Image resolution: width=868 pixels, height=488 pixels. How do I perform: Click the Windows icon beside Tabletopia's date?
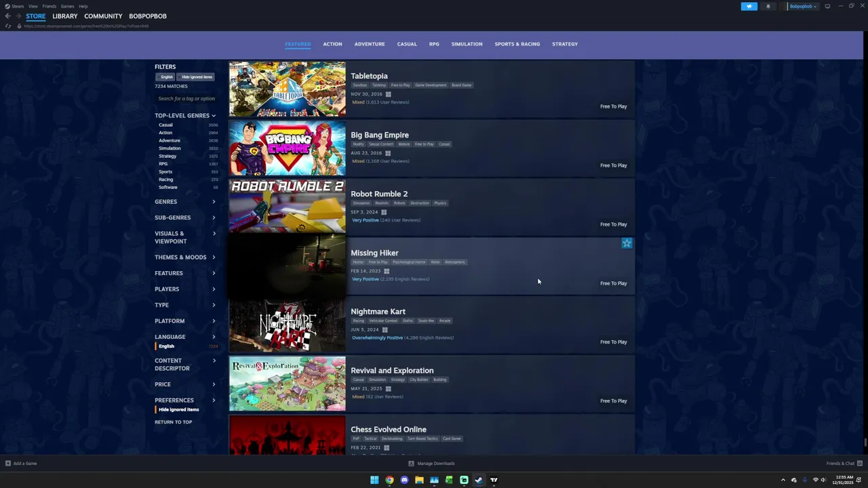pyautogui.click(x=388, y=94)
